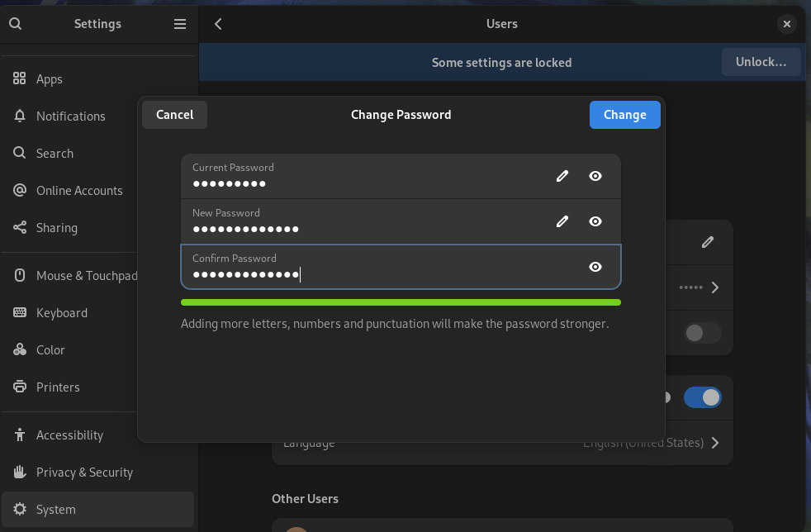Image resolution: width=811 pixels, height=532 pixels.
Task: Go back with the Users header arrow
Action: point(218,24)
